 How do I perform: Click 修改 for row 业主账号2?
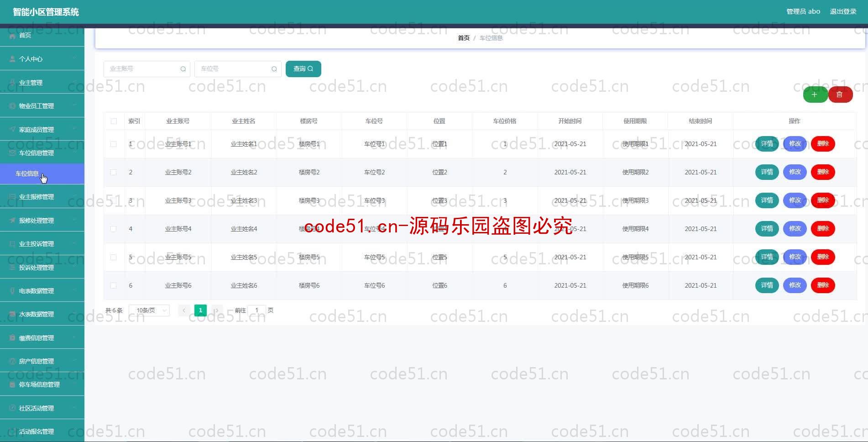(x=795, y=172)
